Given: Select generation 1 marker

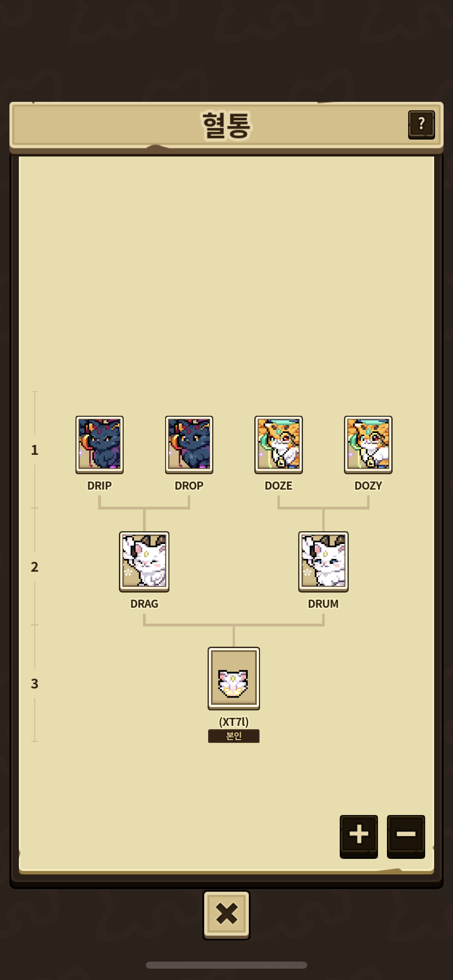Looking at the screenshot, I should tap(34, 450).
